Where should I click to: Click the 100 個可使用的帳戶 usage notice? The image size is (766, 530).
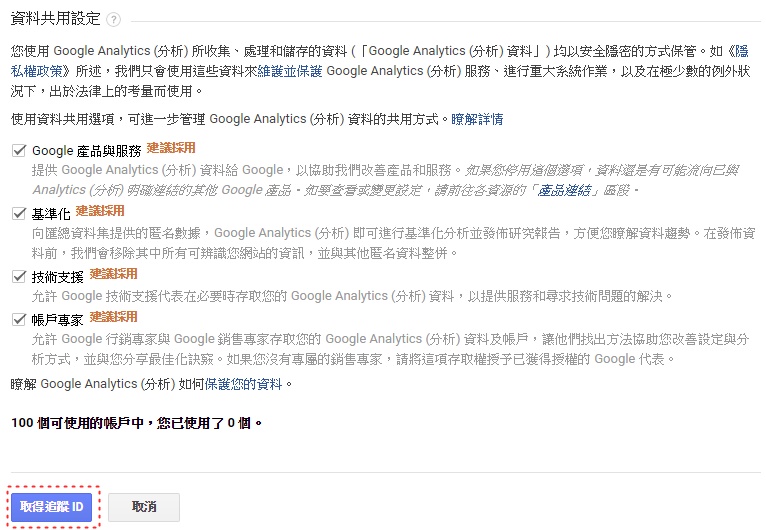pos(136,423)
